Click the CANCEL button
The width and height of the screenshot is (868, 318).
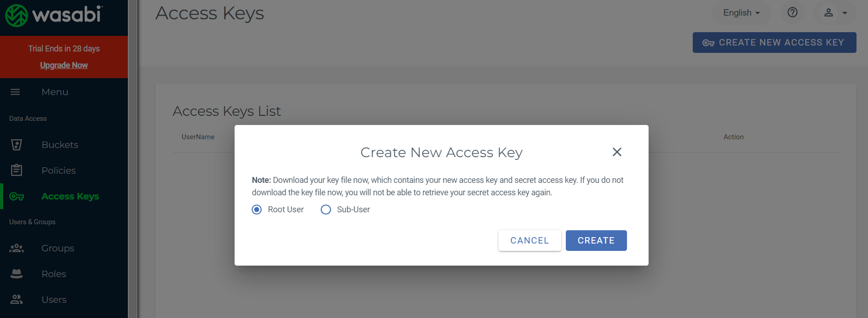(530, 240)
